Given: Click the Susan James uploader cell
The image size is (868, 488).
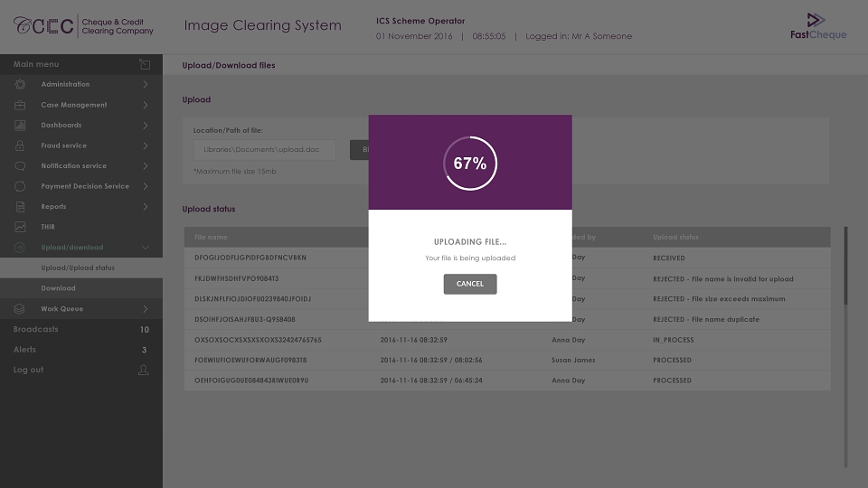Looking at the screenshot, I should coord(573,361).
